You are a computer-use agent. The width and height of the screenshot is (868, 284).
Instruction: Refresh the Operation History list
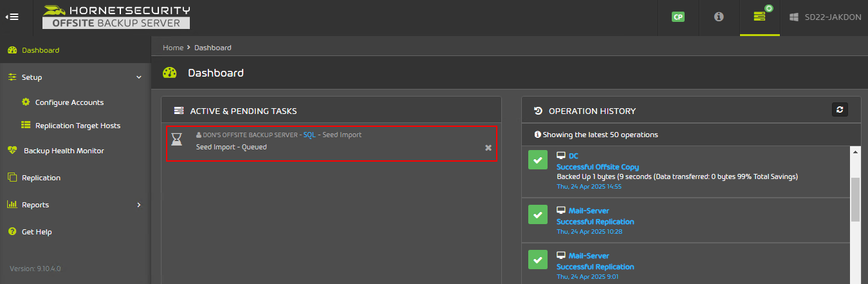[840, 110]
